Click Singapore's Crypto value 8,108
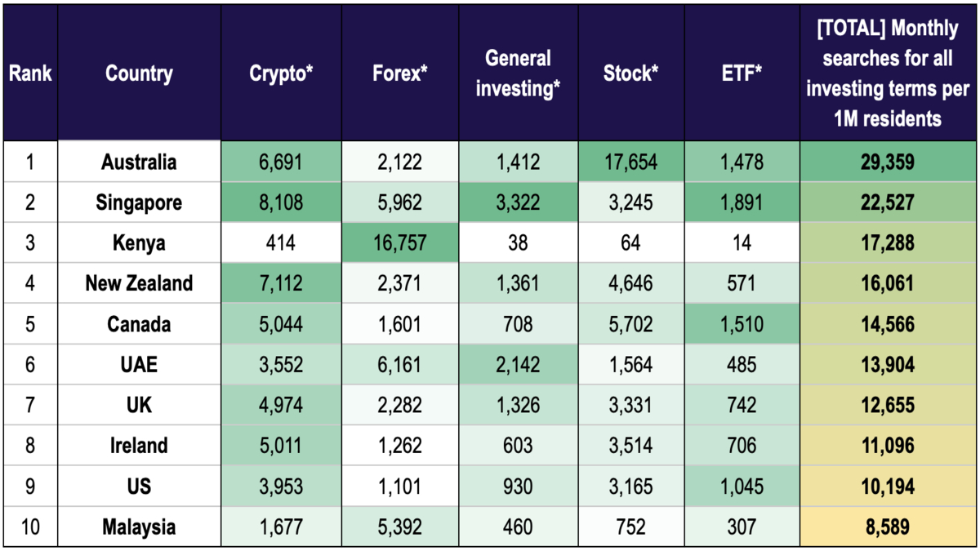 [281, 202]
